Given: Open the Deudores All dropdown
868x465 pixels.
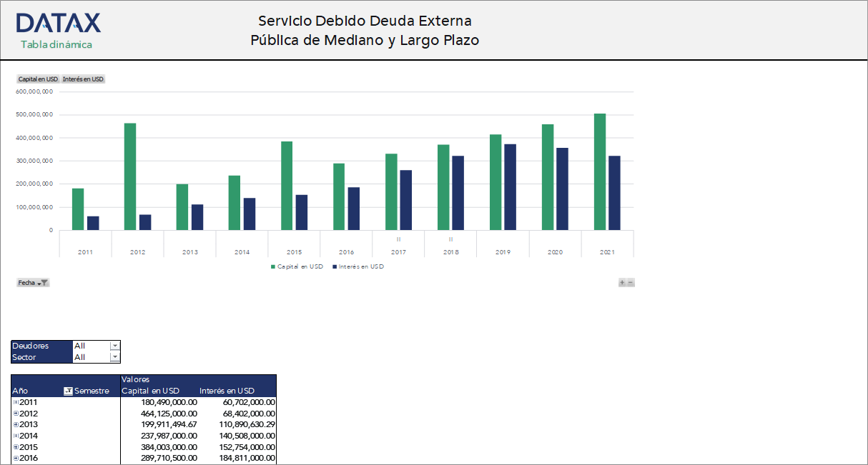Looking at the screenshot, I should 115,346.
